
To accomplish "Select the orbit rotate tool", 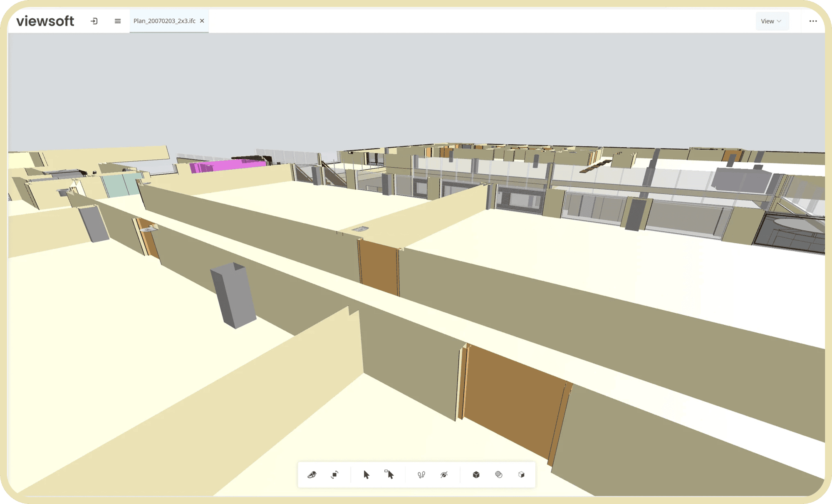I will pos(334,474).
